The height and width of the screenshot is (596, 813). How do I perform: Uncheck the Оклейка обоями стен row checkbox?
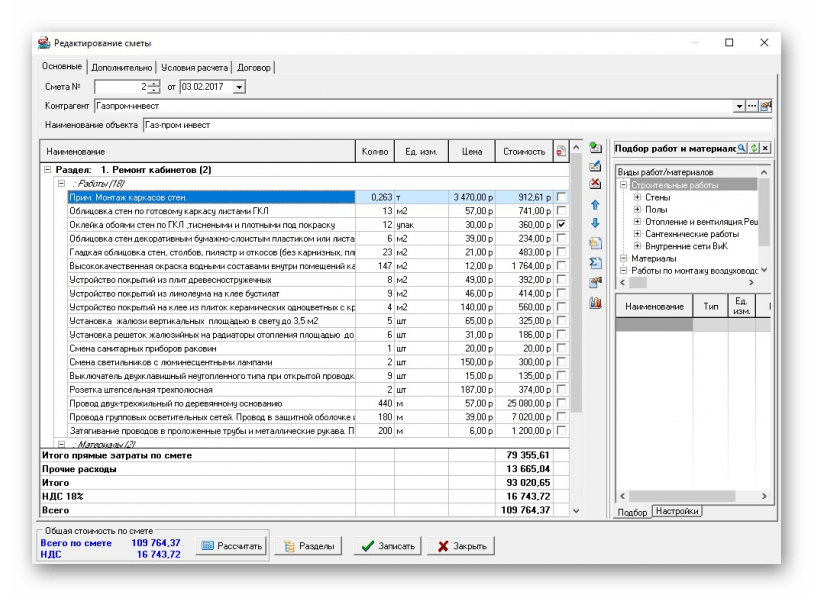(561, 225)
